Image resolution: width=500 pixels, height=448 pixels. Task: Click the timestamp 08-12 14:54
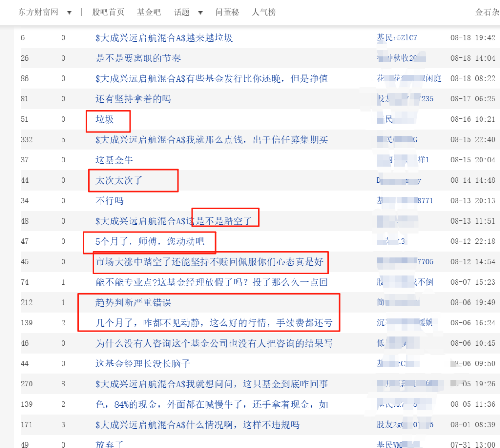coord(473,262)
